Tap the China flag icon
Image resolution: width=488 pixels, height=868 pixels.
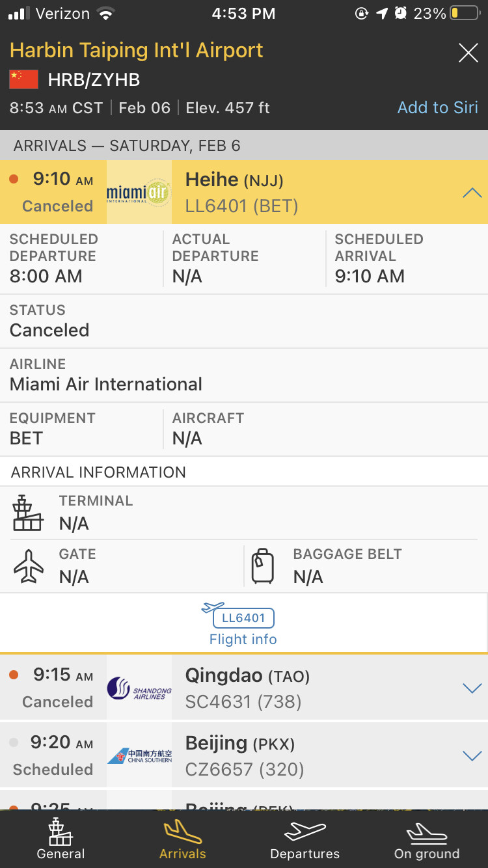tap(23, 79)
